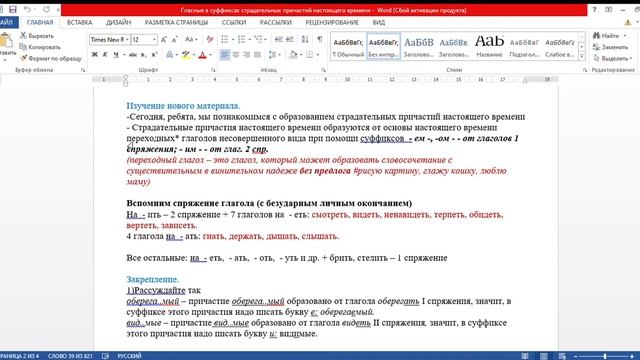Viewport: 640px width, 360px height.
Task: Toggle italic К formatting
Action: [105, 55]
